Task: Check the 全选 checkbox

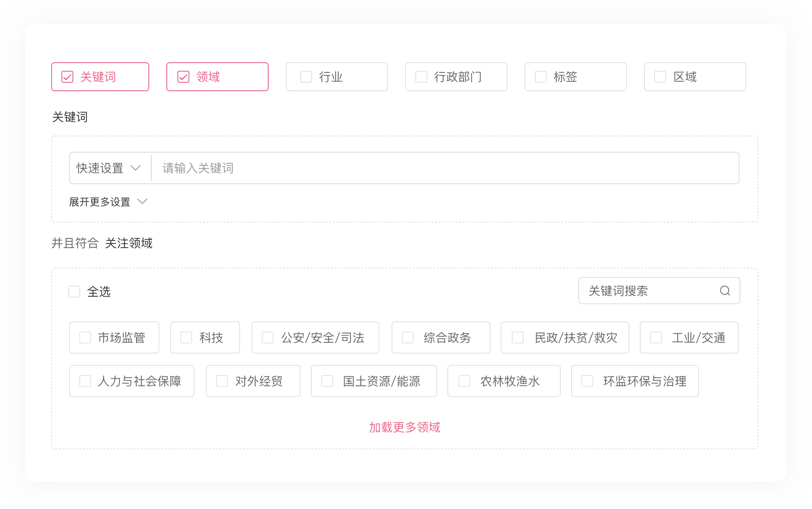Action: (x=74, y=292)
